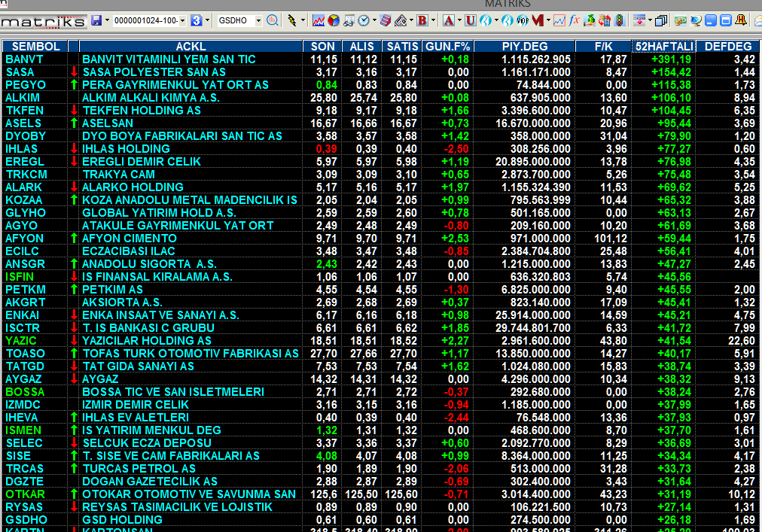Click T. IS BANKASI C GRUBU description
The image size is (762, 532).
click(x=148, y=328)
